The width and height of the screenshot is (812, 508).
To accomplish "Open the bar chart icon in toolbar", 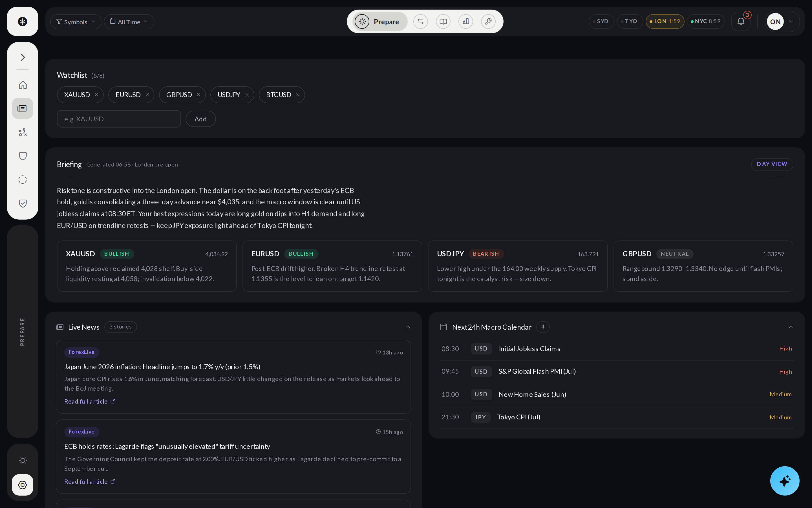I will tap(466, 21).
